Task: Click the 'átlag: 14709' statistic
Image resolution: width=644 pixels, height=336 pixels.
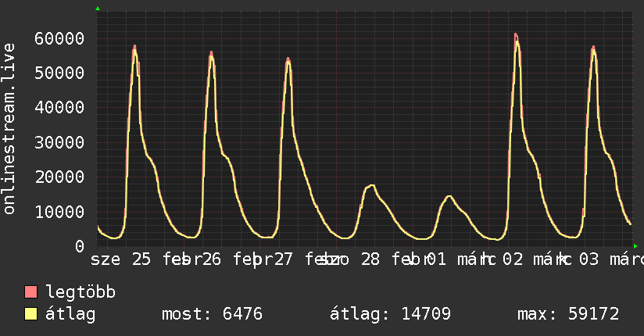Action: [390, 314]
